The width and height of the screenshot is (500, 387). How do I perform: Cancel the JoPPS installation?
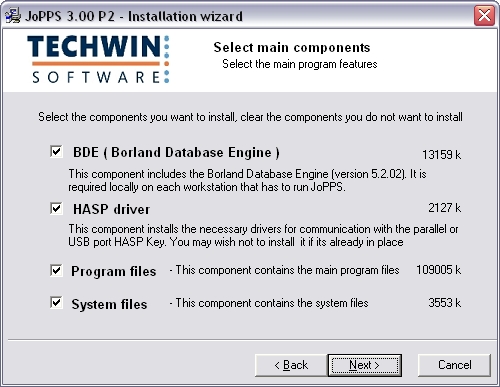click(454, 365)
